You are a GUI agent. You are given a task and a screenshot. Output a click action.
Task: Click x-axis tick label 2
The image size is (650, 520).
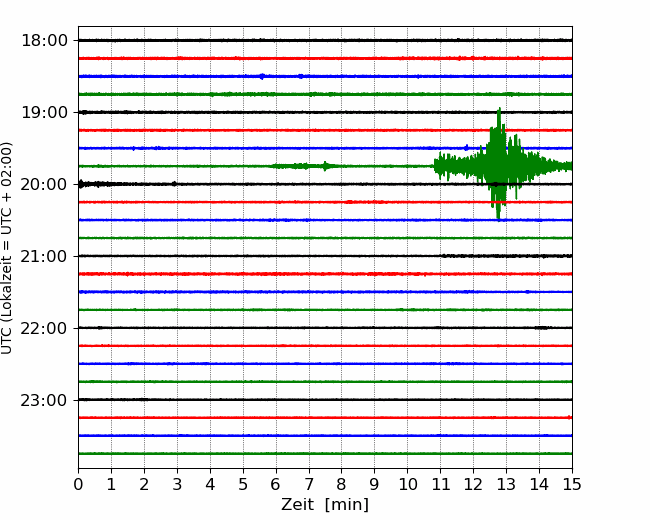click(144, 484)
